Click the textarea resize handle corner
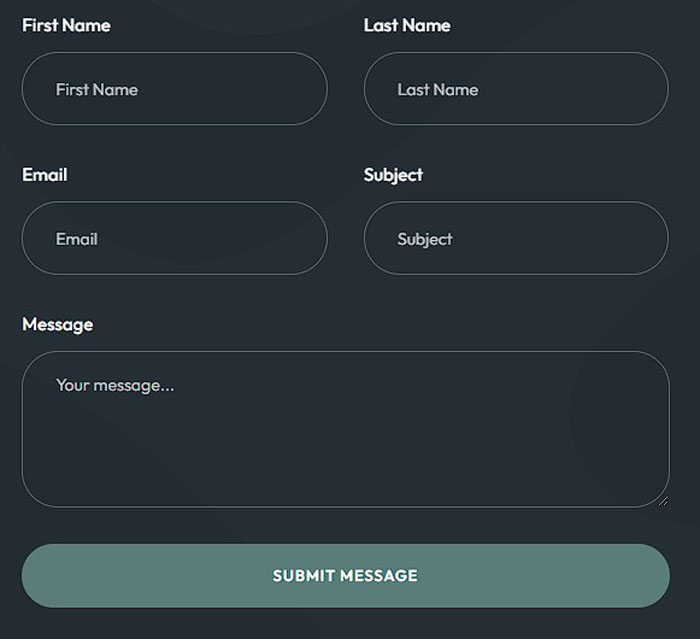This screenshot has height=639, width=700. pyautogui.click(x=663, y=500)
